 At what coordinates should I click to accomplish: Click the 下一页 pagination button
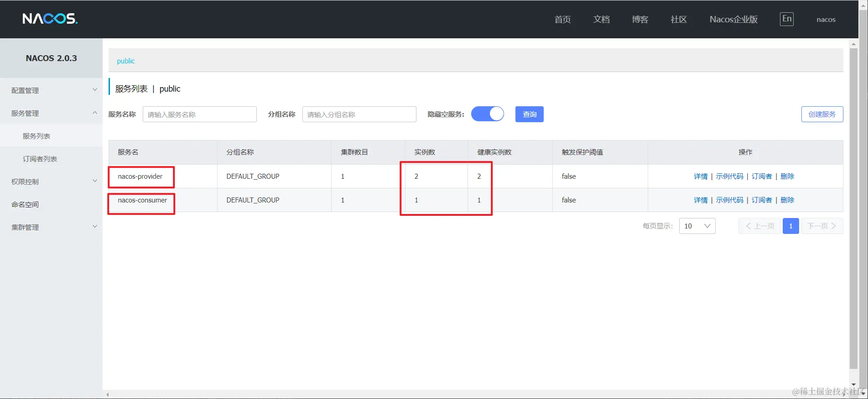pyautogui.click(x=822, y=226)
